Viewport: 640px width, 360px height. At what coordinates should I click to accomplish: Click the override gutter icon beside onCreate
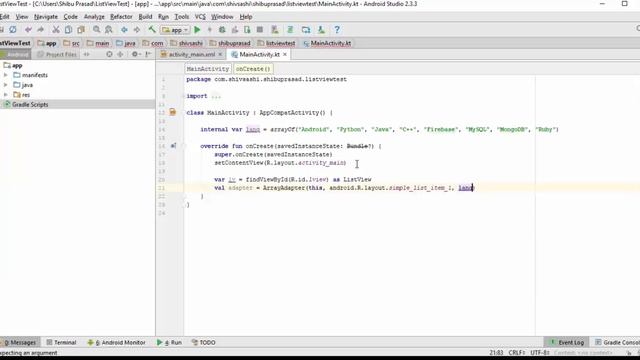pyautogui.click(x=173, y=146)
